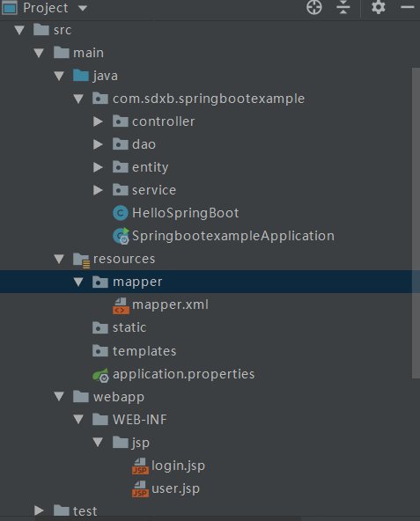This screenshot has width=420, height=521.
Task: Expand the dao package arrow
Action: 98,144
